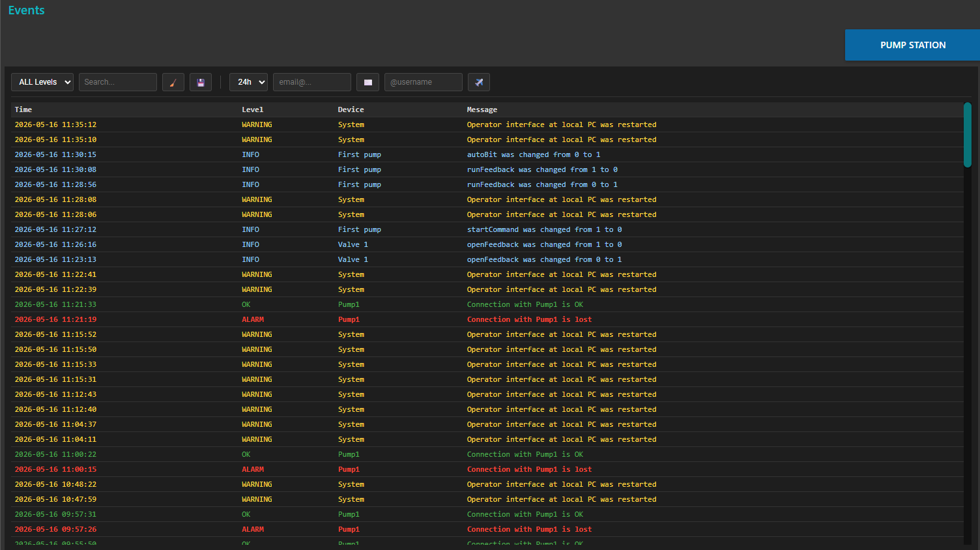Click Valve 1 device in 11:26:16 row
The height and width of the screenshot is (550, 980).
click(353, 244)
